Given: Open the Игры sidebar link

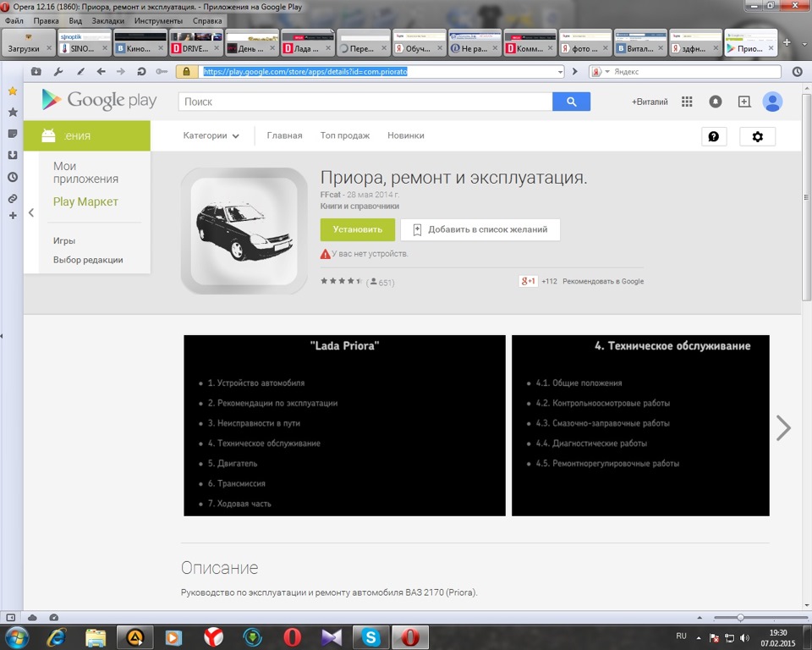Looking at the screenshot, I should tap(63, 240).
